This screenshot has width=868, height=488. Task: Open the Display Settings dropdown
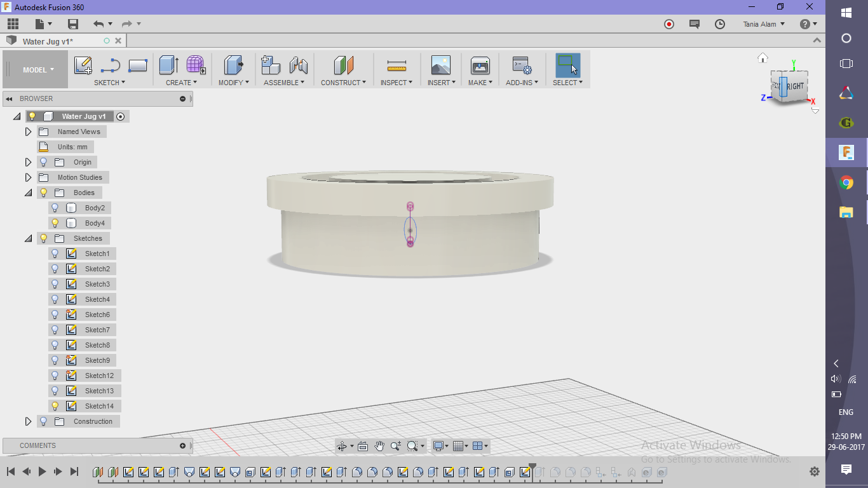pyautogui.click(x=440, y=446)
